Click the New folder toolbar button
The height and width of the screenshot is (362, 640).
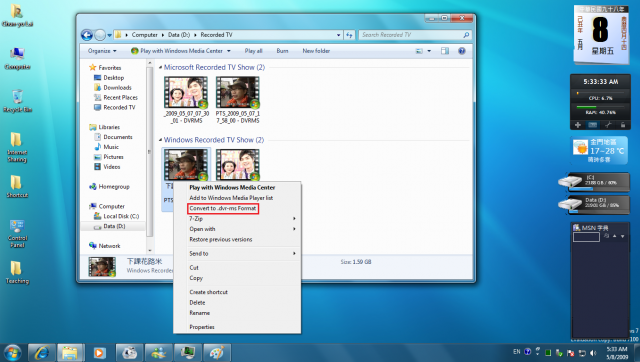coord(316,51)
